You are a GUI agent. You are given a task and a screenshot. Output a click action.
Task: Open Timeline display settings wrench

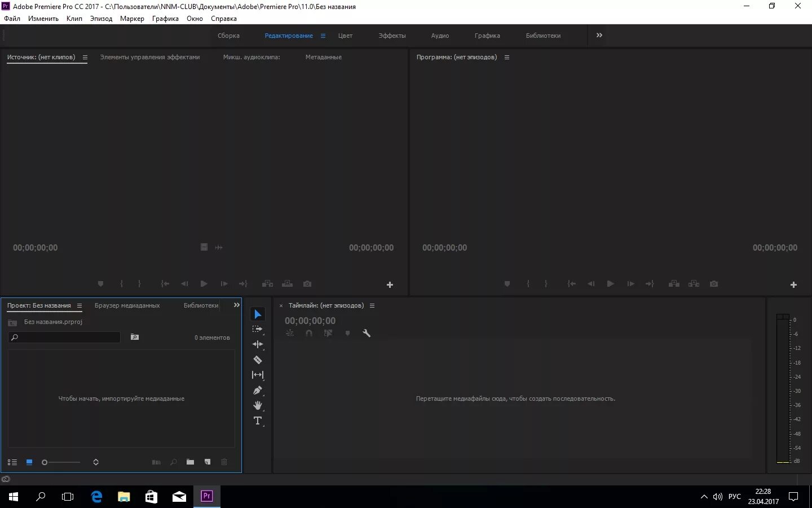tap(367, 334)
